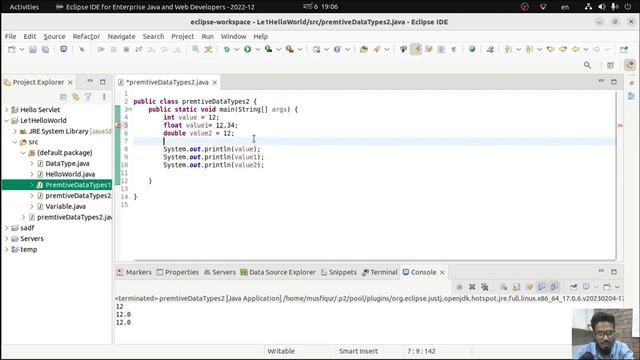Select the Java EE perspective icon
The height and width of the screenshot is (360, 640).
(630, 65)
